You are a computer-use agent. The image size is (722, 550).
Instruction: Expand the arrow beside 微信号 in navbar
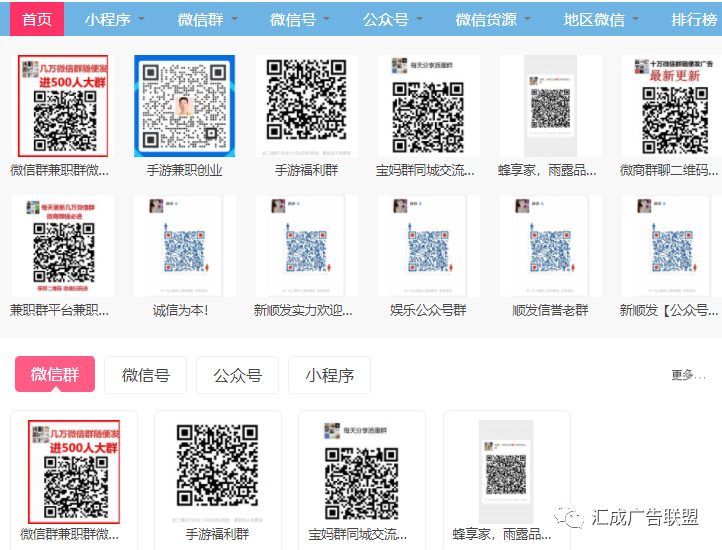tap(326, 19)
